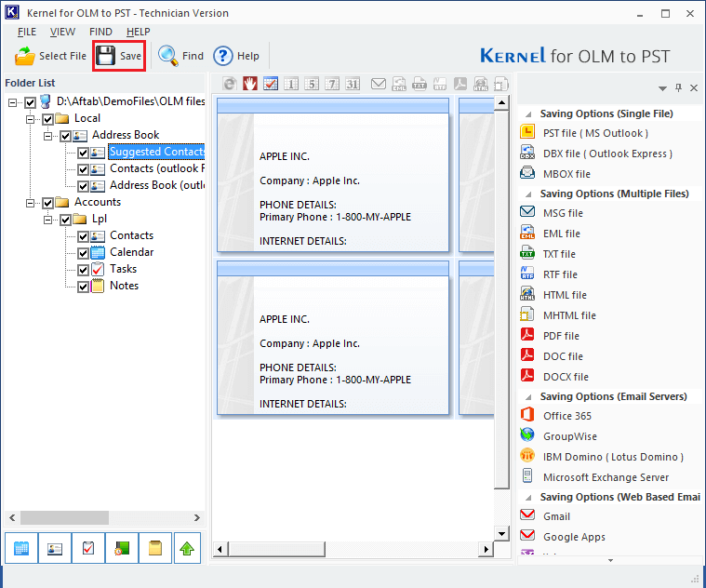Image resolution: width=706 pixels, height=588 pixels.
Task: Click the Save floppy disk button
Action: point(119,56)
